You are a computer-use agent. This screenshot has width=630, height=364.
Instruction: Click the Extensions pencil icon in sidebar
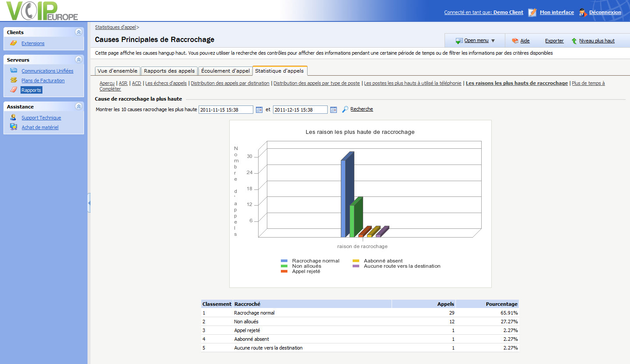(14, 43)
